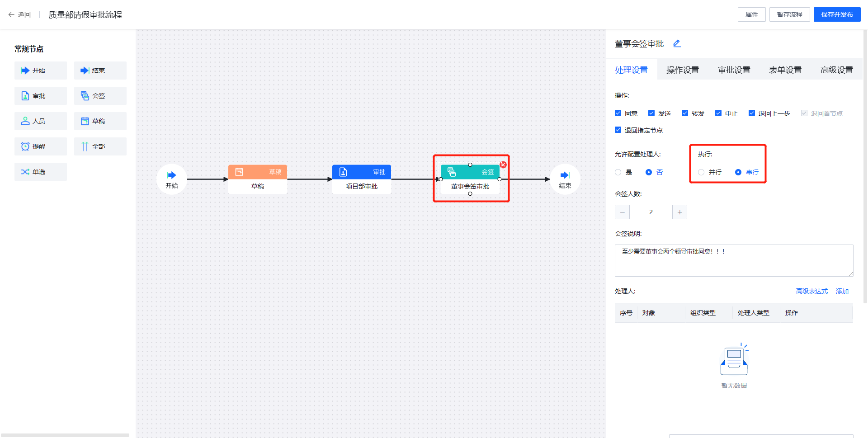
Task: Click the 开始 start node on canvas
Action: [172, 179]
